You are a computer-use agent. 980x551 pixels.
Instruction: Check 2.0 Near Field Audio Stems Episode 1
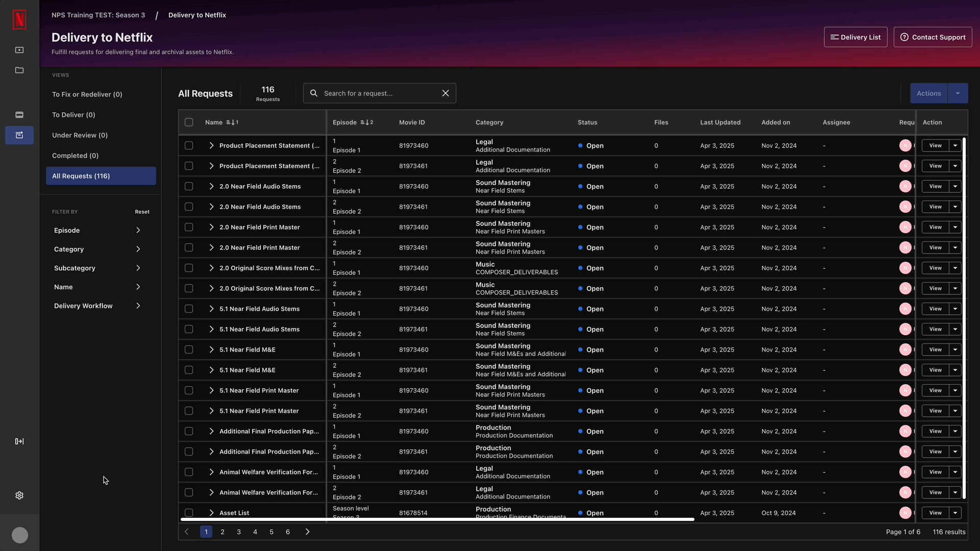(x=189, y=186)
